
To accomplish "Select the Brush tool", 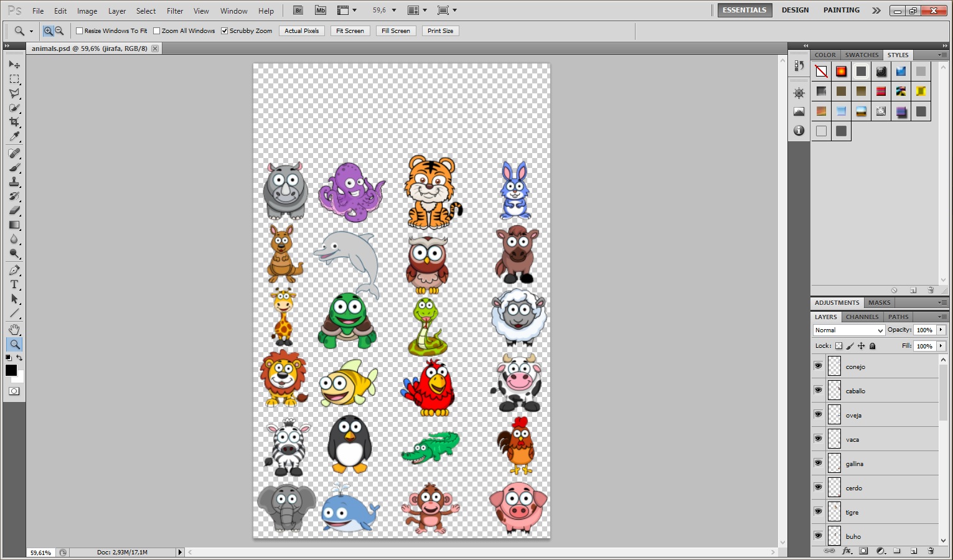I will pyautogui.click(x=14, y=168).
